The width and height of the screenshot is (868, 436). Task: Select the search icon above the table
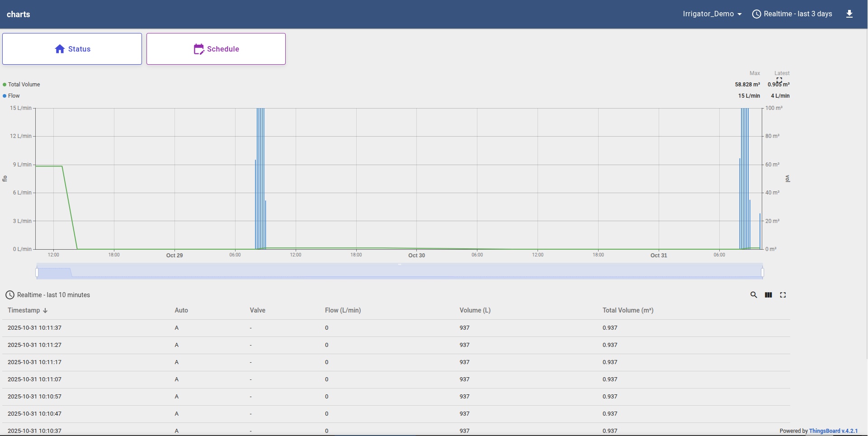coord(754,295)
